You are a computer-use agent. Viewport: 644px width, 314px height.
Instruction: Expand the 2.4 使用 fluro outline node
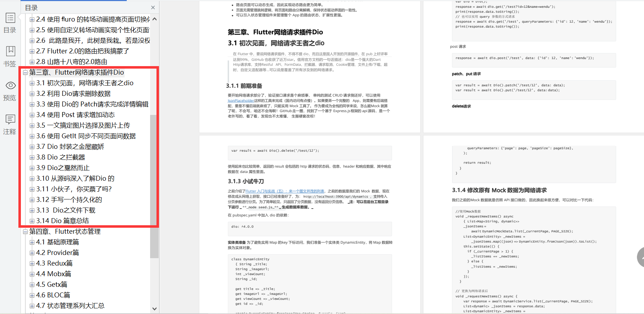(x=32, y=20)
